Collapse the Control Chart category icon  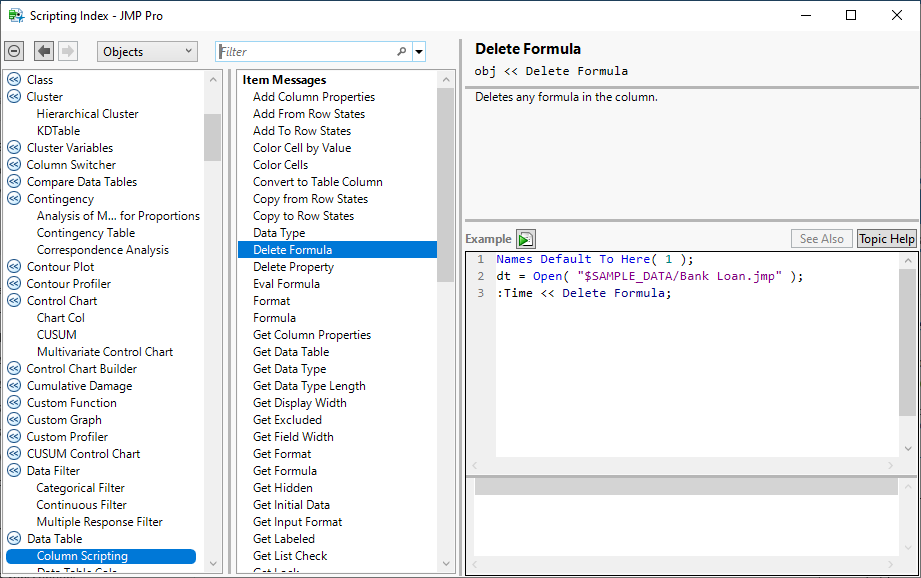14,301
